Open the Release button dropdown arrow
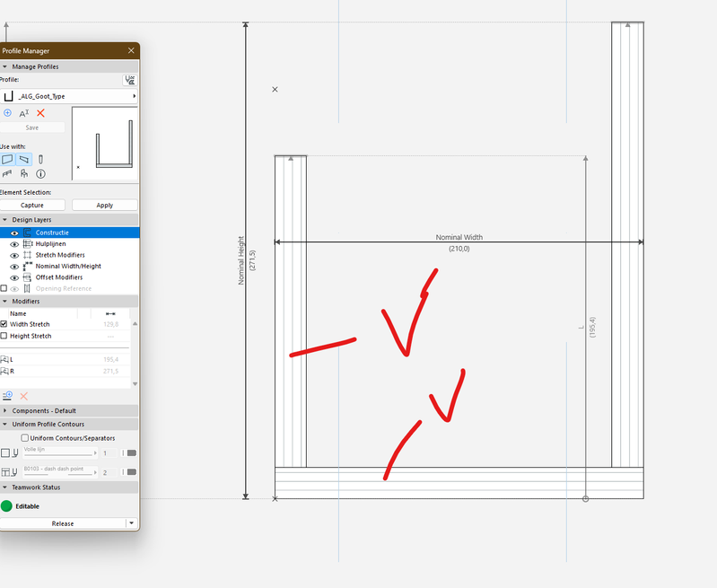Viewport: 717px width, 588px height. click(x=131, y=523)
